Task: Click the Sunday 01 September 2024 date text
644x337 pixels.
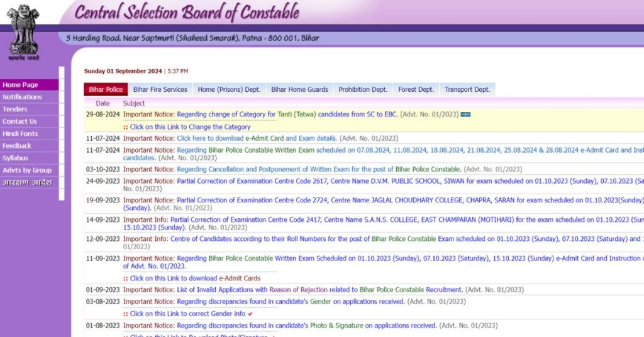Action: click(x=123, y=72)
